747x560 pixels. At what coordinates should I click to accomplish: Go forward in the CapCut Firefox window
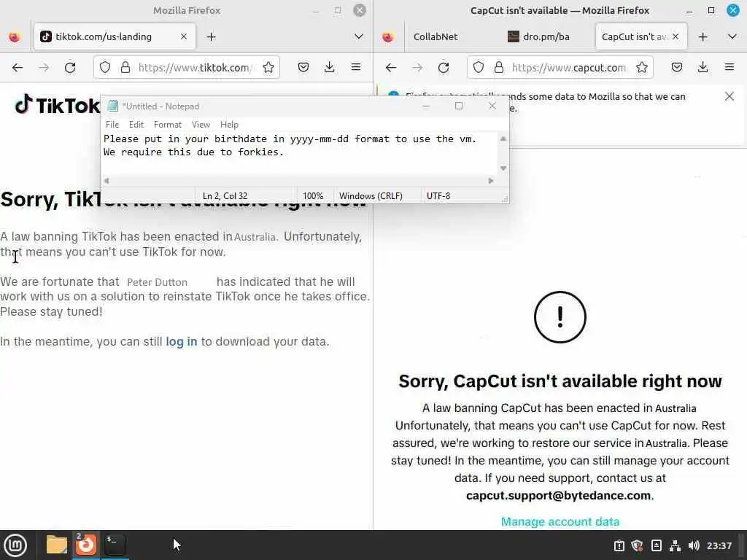[417, 68]
